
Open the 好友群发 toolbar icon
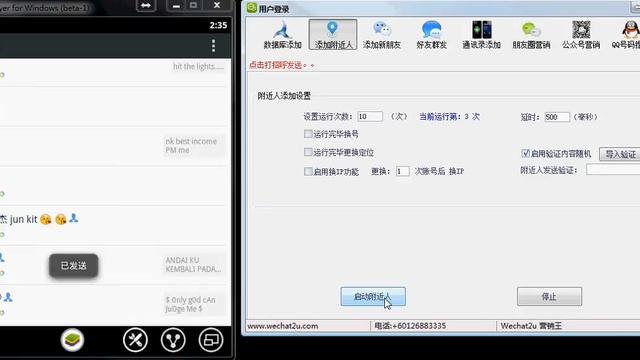(x=431, y=35)
